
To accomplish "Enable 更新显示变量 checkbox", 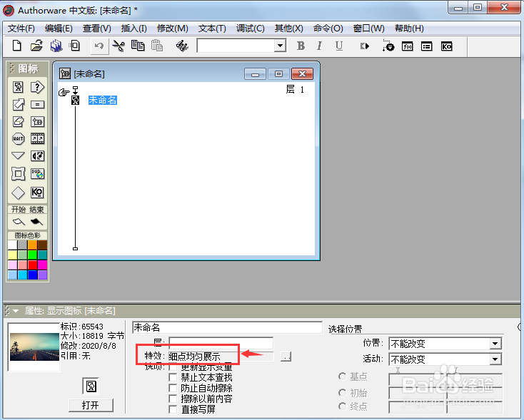I will pos(173,367).
